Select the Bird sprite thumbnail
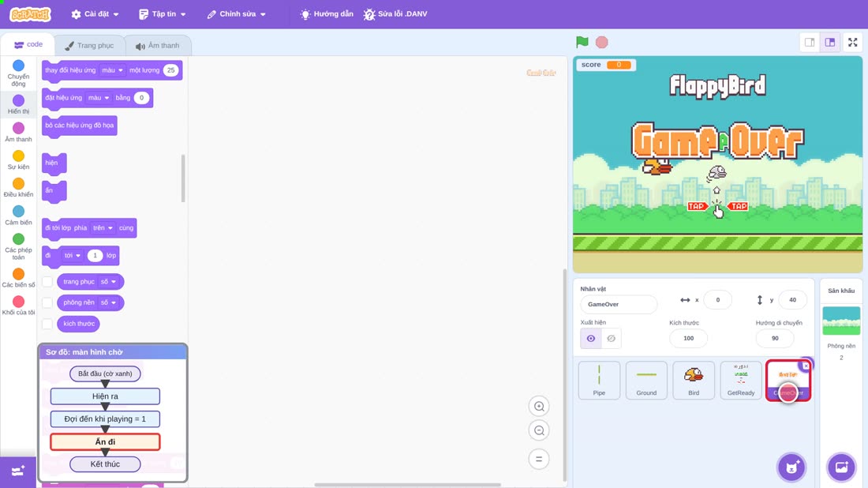Image resolution: width=868 pixels, height=488 pixels. [693, 380]
